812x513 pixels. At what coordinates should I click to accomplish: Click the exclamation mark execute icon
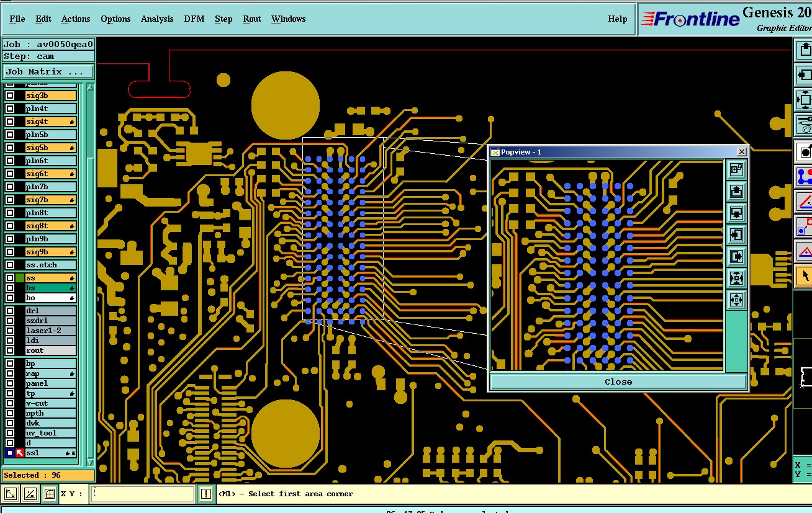tap(206, 494)
